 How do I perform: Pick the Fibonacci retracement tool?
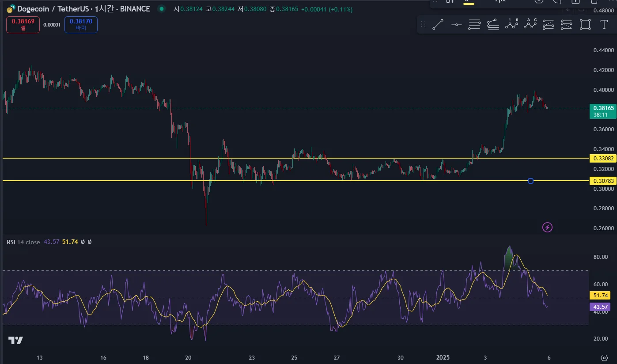474,25
